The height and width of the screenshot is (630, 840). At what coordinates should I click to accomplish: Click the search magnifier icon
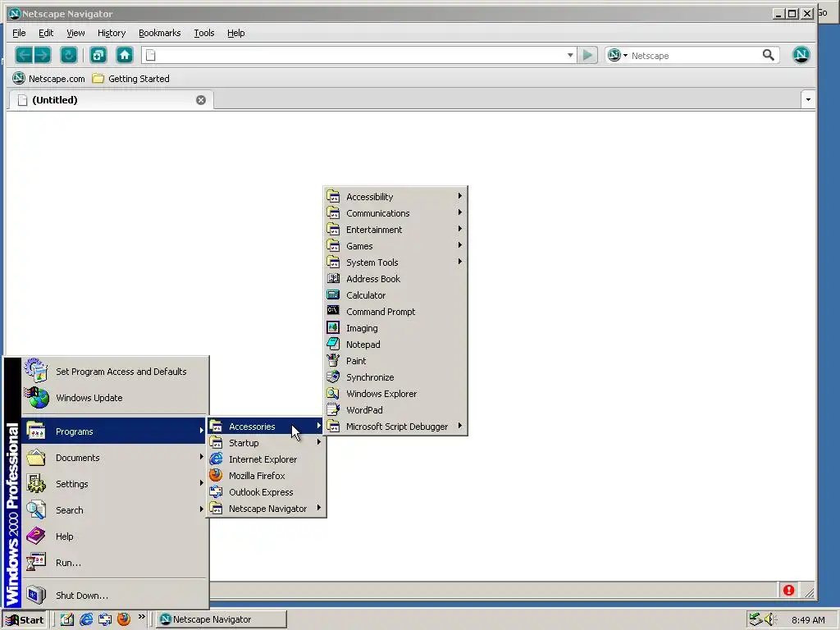click(768, 55)
